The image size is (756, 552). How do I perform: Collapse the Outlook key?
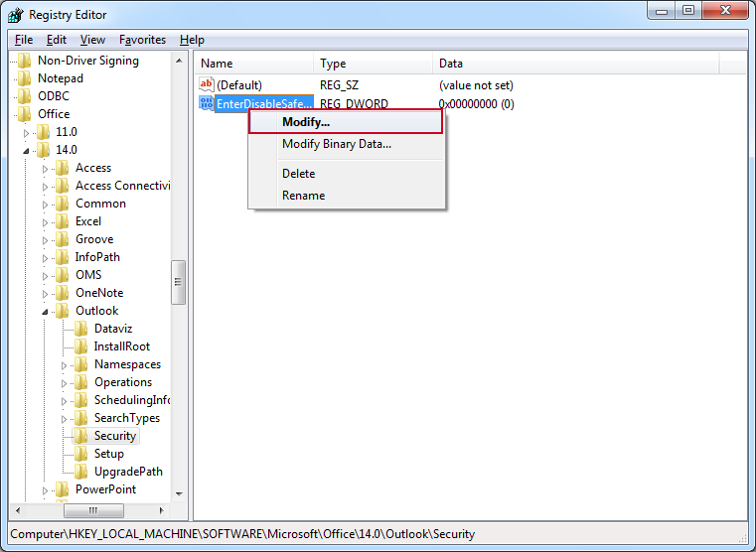pos(45,312)
